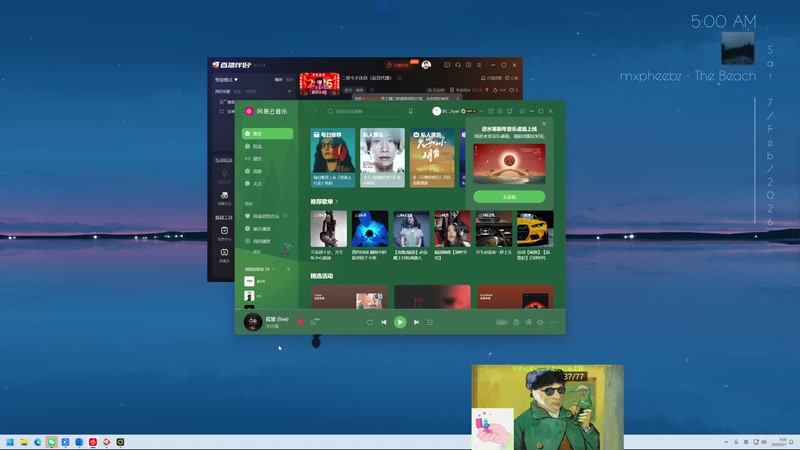Open the dark red featured activity banner
This screenshot has width=800, height=450.
[x=432, y=297]
